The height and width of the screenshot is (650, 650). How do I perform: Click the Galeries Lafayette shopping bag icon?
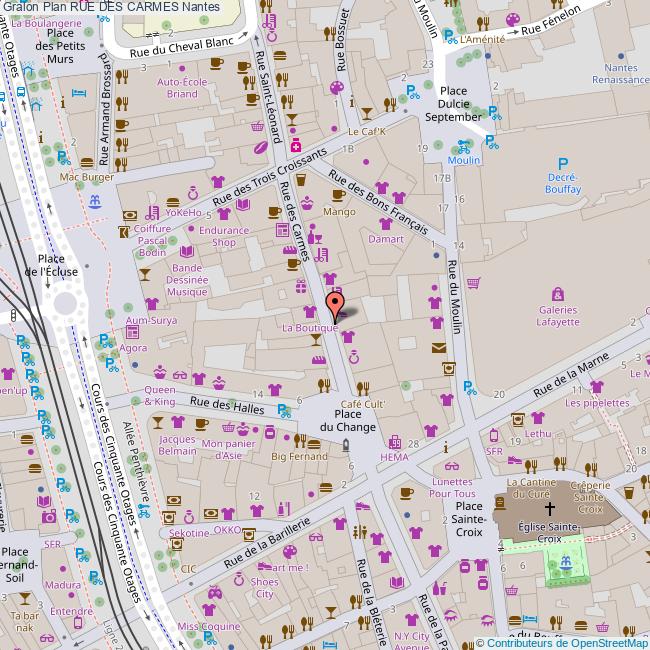point(558,295)
